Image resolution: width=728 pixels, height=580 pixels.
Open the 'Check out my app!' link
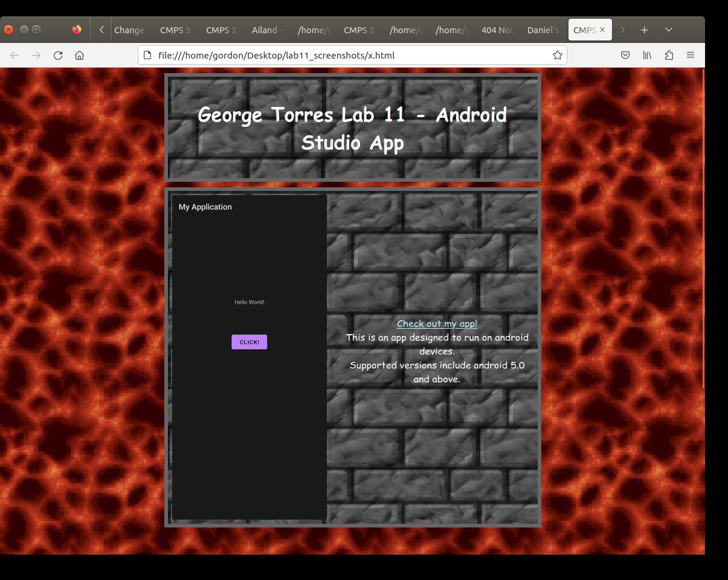[437, 324]
